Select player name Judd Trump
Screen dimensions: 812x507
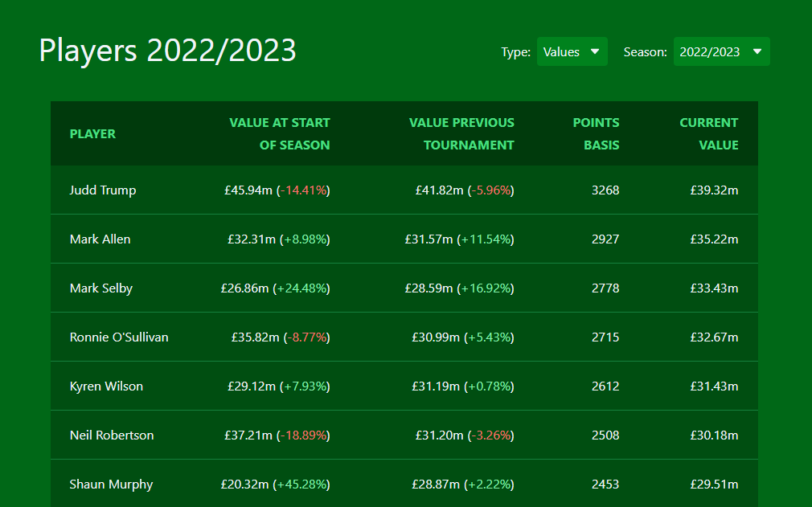point(103,190)
